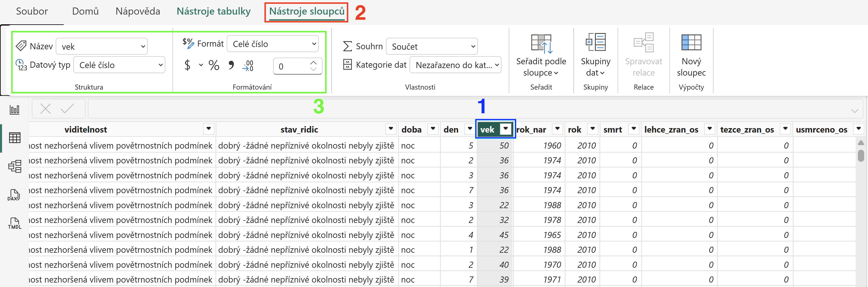Viewport: 868px width, 287px height.
Task: Commit formula with the checkmark icon
Action: (x=67, y=109)
